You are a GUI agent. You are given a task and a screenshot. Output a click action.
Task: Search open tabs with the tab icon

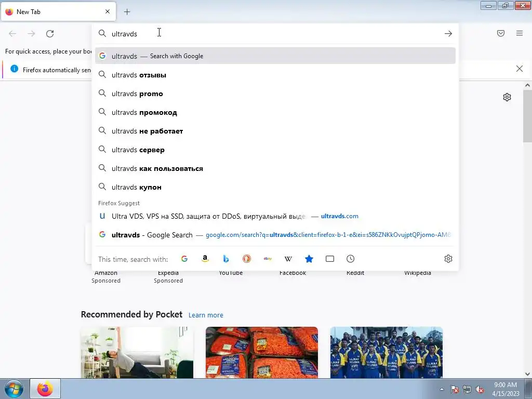330,259
